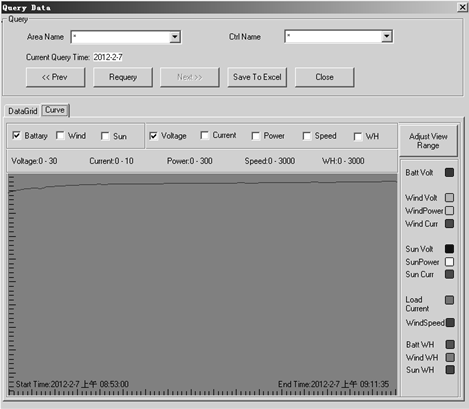The height and width of the screenshot is (409, 469).
Task: Go to previous query with Prev button
Action: pyautogui.click(x=55, y=77)
